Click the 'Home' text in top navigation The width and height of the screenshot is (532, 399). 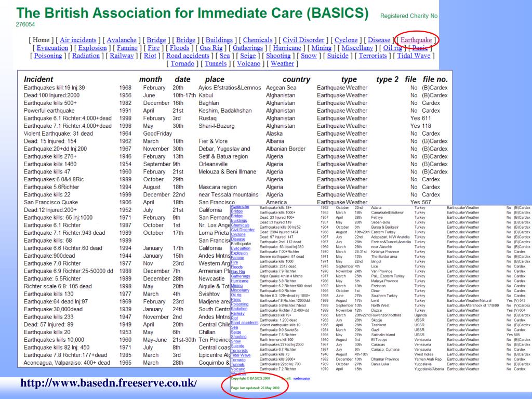41,39
